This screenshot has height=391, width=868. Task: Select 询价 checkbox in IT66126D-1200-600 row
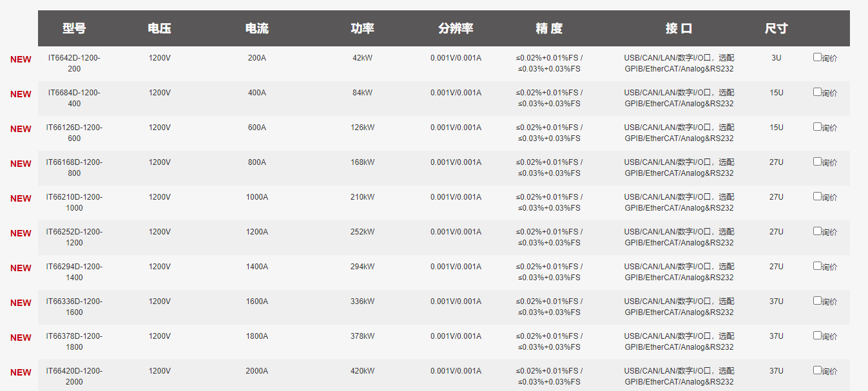click(817, 127)
